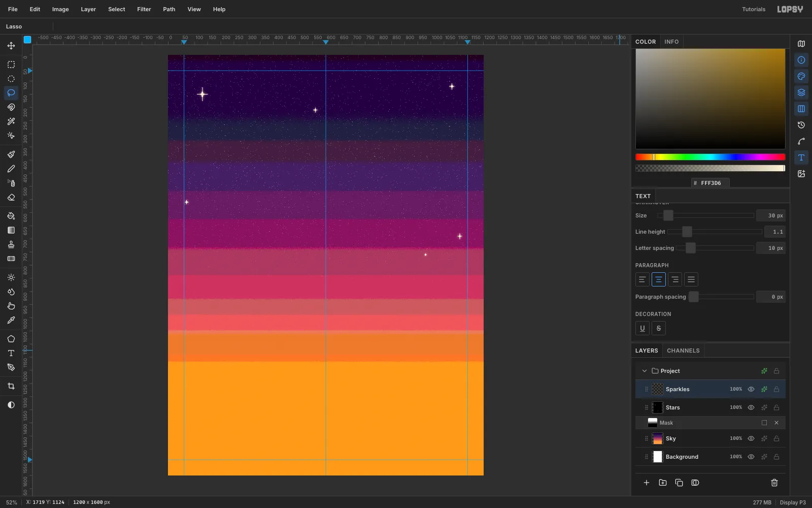
Task: Select the Lasso tool in toolbar
Action: click(x=11, y=93)
